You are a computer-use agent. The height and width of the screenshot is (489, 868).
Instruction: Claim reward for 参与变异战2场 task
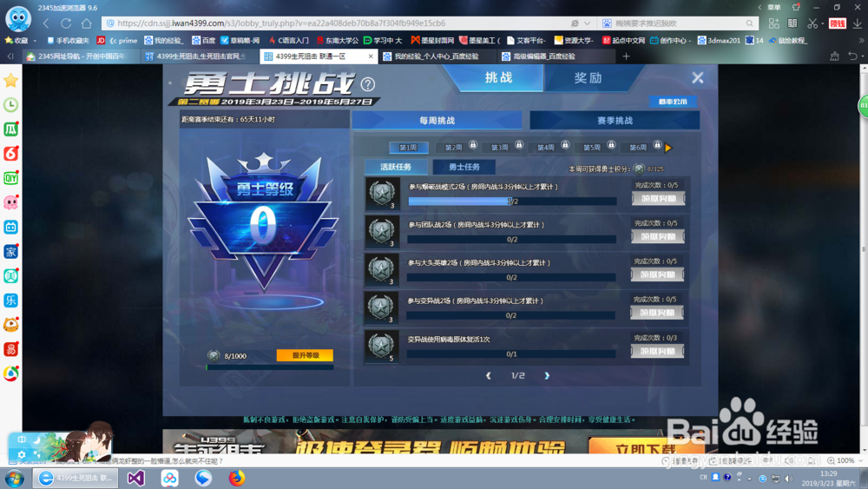click(x=657, y=313)
